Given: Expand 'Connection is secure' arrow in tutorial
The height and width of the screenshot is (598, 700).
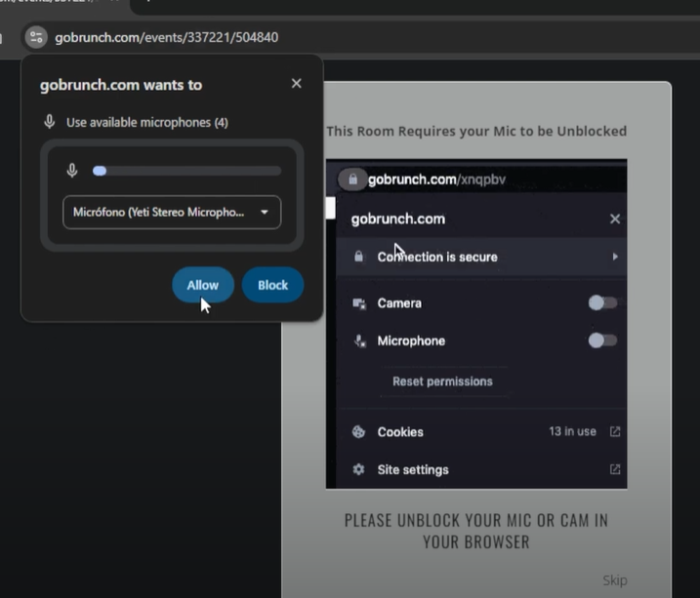Looking at the screenshot, I should click(x=615, y=257).
